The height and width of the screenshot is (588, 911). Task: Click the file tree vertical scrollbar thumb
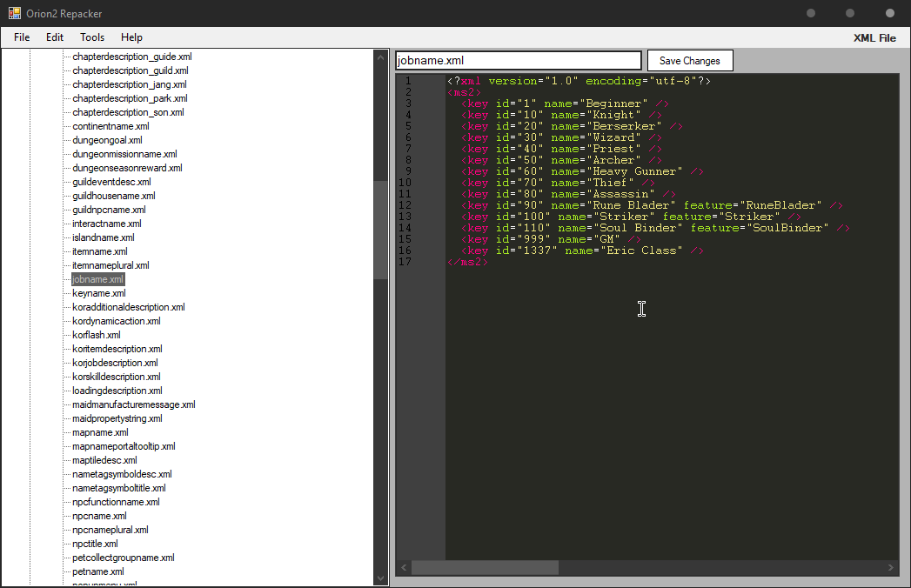click(380, 231)
